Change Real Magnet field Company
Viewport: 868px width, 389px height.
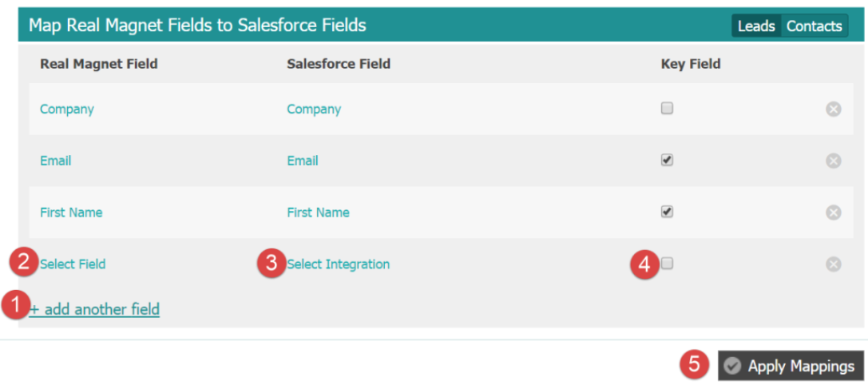67,109
